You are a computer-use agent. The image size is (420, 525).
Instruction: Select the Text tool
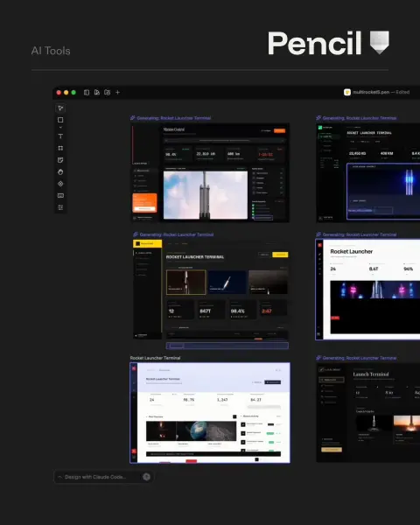60,136
